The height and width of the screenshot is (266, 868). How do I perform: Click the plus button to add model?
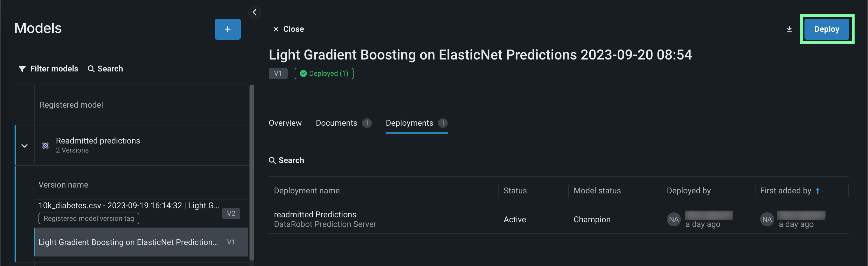click(227, 29)
